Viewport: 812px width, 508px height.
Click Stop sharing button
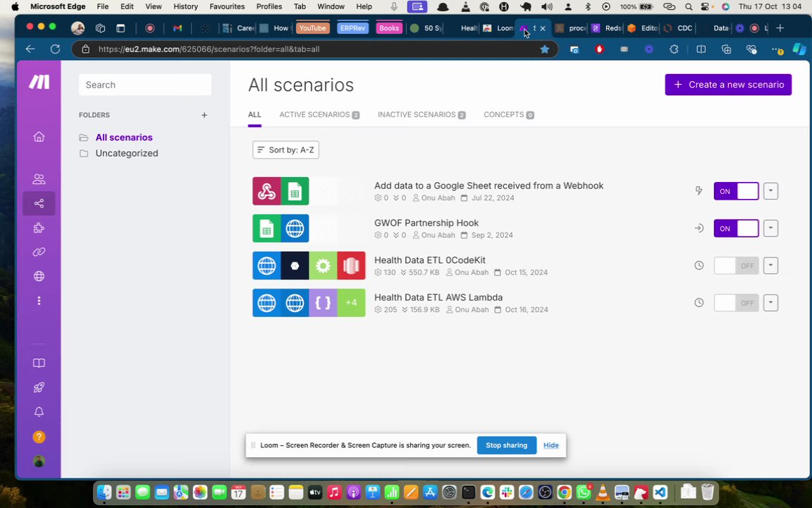click(x=507, y=445)
